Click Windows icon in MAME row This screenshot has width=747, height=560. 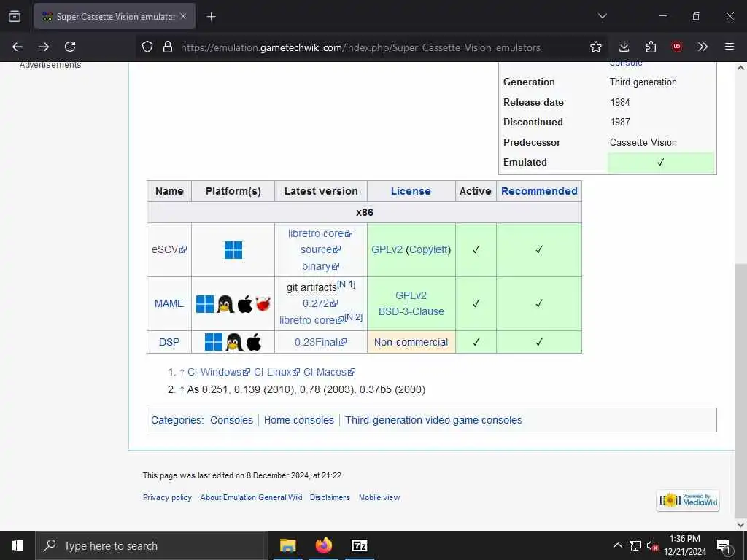pyautogui.click(x=205, y=304)
